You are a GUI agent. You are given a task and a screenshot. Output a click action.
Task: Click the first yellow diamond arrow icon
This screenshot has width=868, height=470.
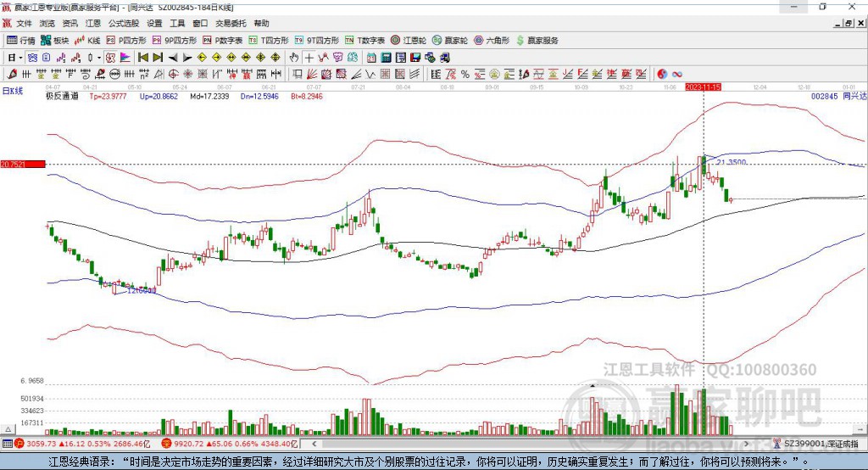202,58
